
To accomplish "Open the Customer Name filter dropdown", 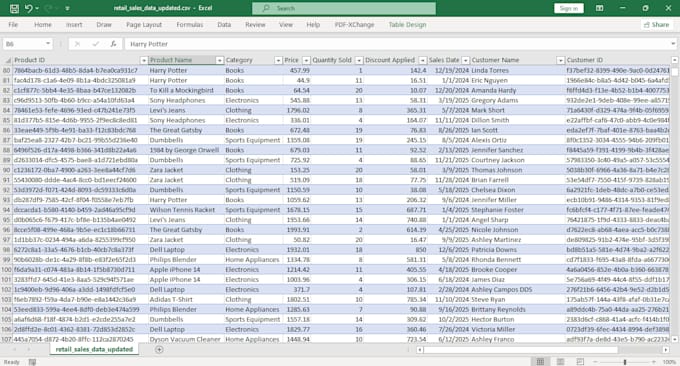I will [560, 60].
